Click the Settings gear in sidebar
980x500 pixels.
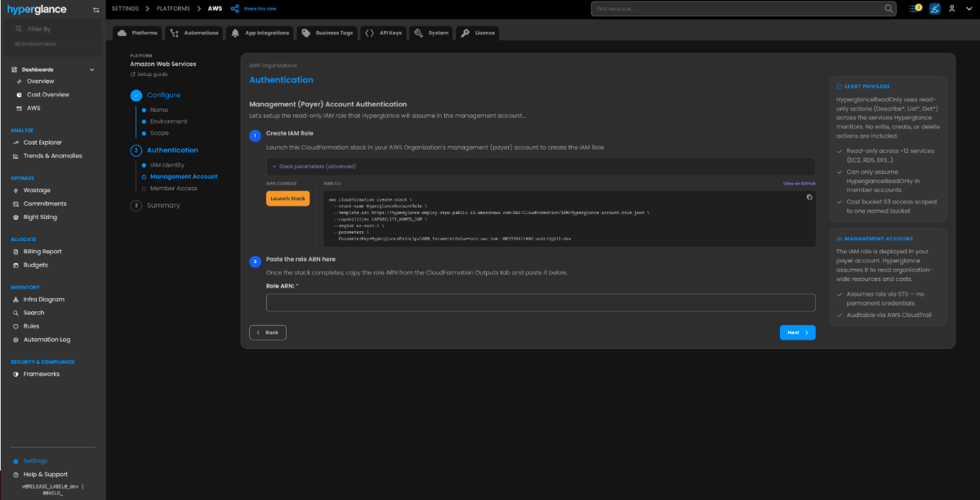(x=15, y=461)
